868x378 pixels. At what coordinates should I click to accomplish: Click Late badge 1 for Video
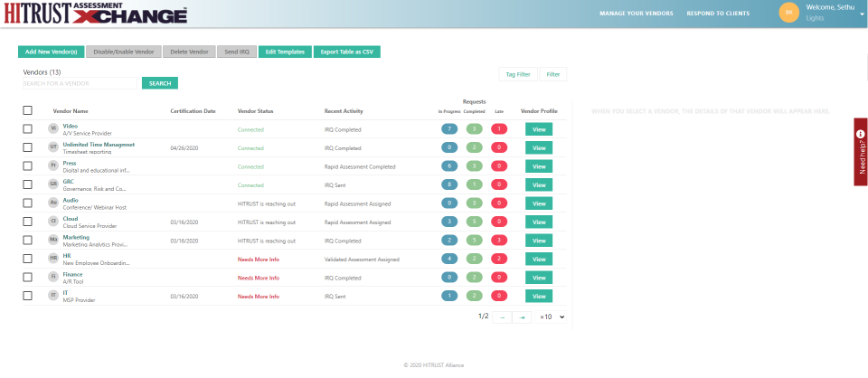point(499,129)
